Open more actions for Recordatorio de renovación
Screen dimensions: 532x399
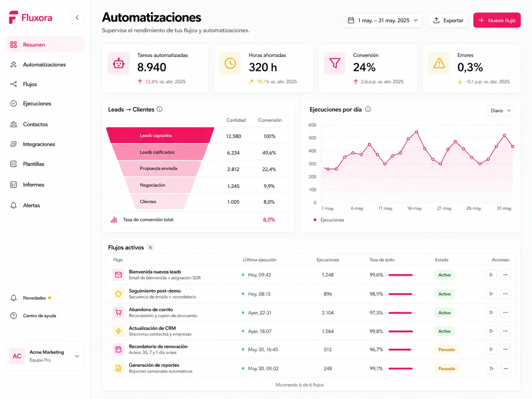[506, 349]
